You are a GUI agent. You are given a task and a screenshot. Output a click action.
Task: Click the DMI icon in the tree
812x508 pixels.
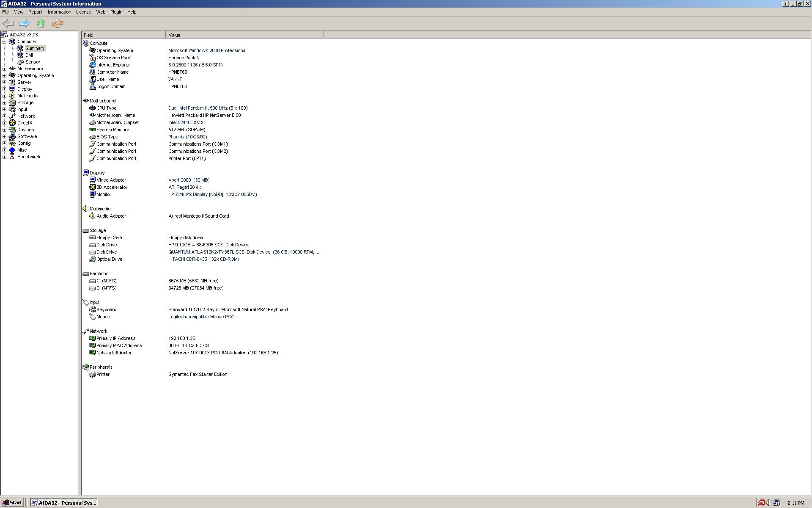click(x=20, y=55)
